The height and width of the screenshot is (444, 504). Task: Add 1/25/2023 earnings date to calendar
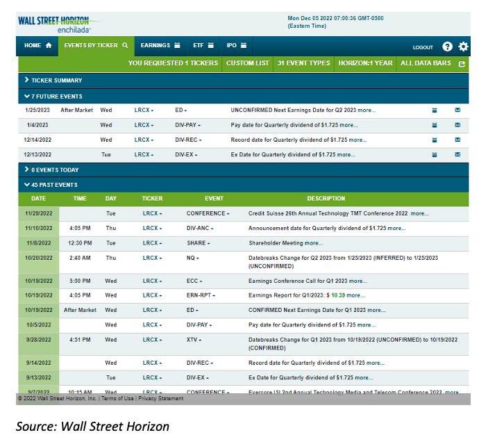(x=435, y=110)
